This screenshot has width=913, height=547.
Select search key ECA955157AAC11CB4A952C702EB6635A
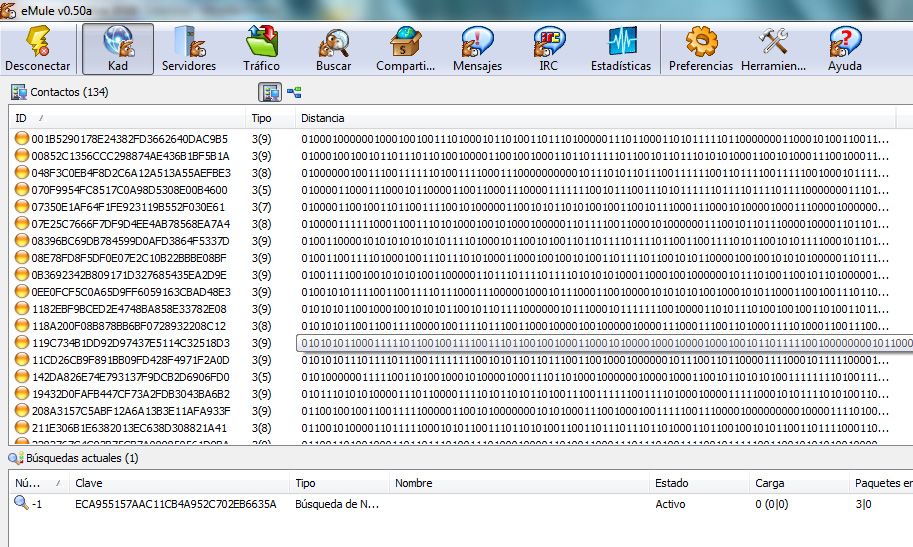[x=176, y=504]
